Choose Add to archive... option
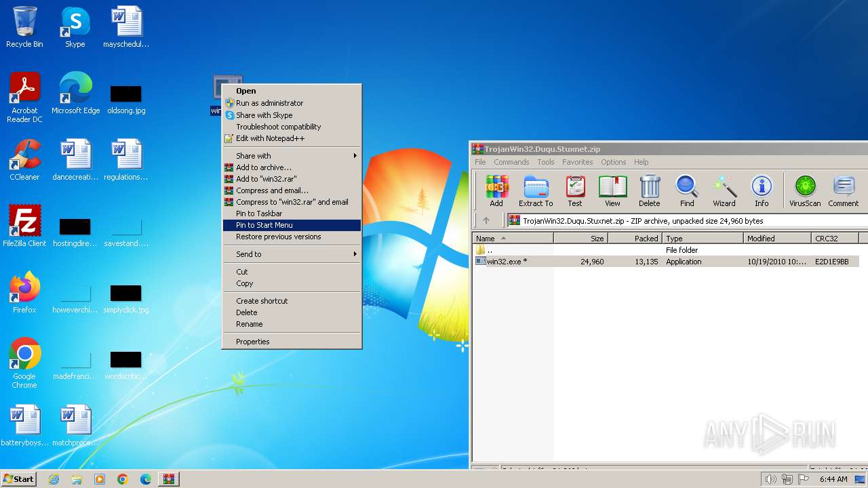This screenshot has width=868, height=488. pyautogui.click(x=292, y=167)
